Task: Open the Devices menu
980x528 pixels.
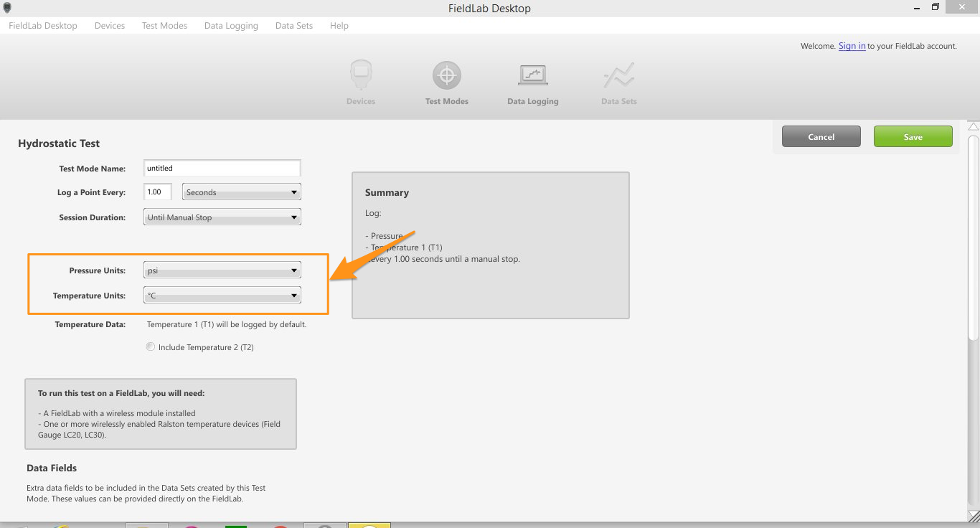Action: click(x=110, y=26)
